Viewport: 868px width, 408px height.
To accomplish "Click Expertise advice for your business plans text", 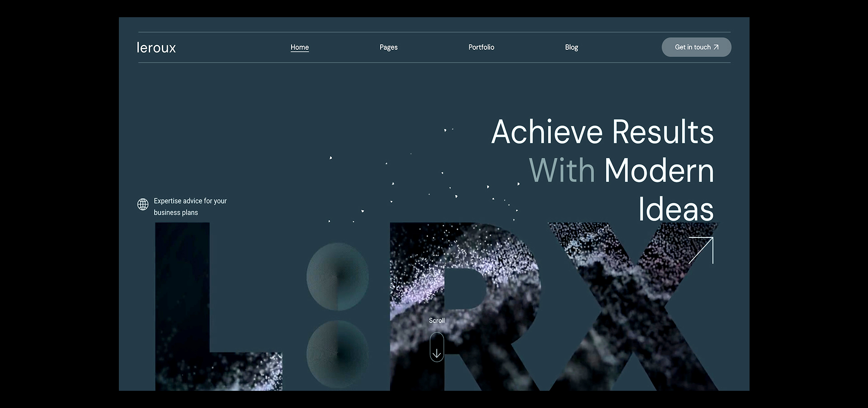I will 190,206.
